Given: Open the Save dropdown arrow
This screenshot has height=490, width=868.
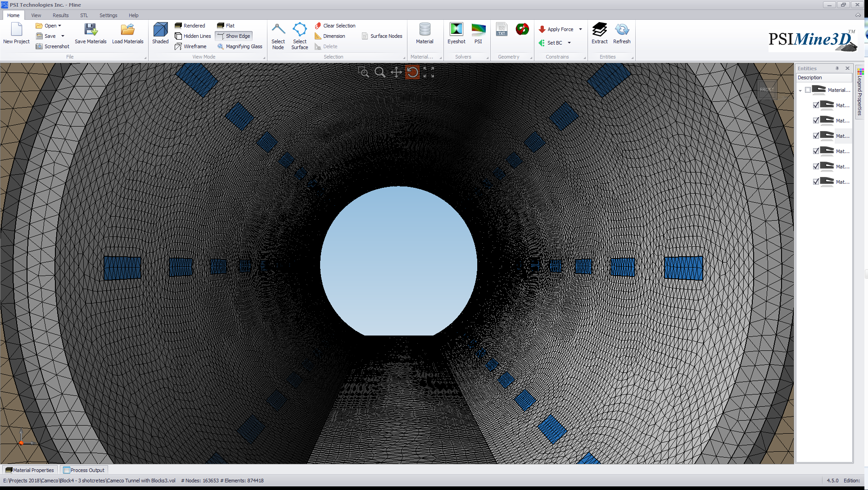Looking at the screenshot, I should point(63,36).
